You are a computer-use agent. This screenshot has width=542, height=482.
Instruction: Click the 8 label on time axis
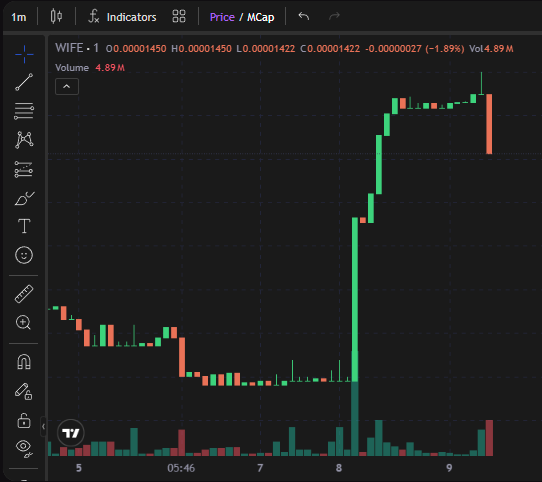(x=339, y=468)
